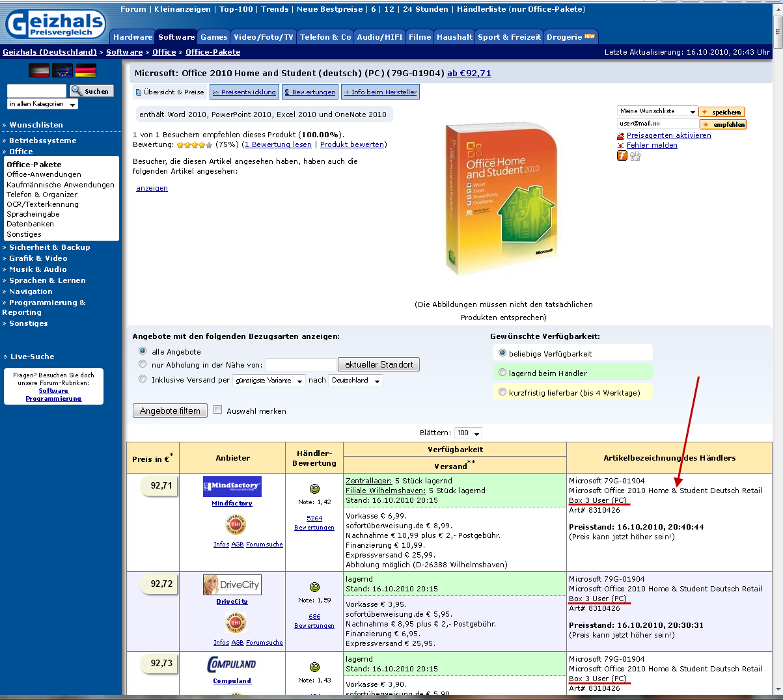Click the user@mail.xx email field
This screenshot has height=700, width=783.
(x=657, y=124)
